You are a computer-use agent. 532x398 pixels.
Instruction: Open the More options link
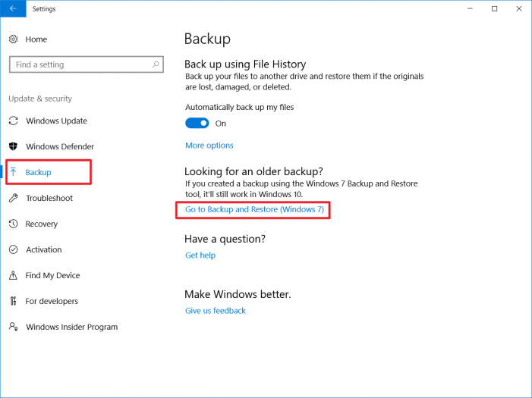tap(209, 146)
